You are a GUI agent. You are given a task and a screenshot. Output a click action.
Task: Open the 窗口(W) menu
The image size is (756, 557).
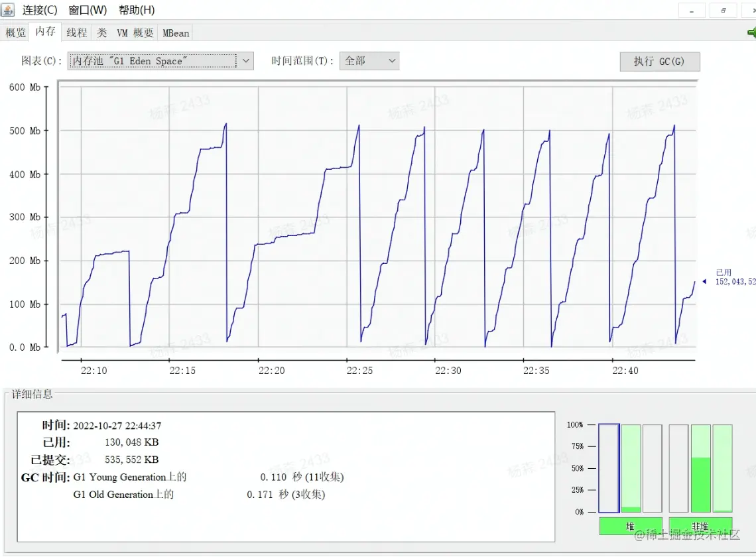pyautogui.click(x=88, y=10)
